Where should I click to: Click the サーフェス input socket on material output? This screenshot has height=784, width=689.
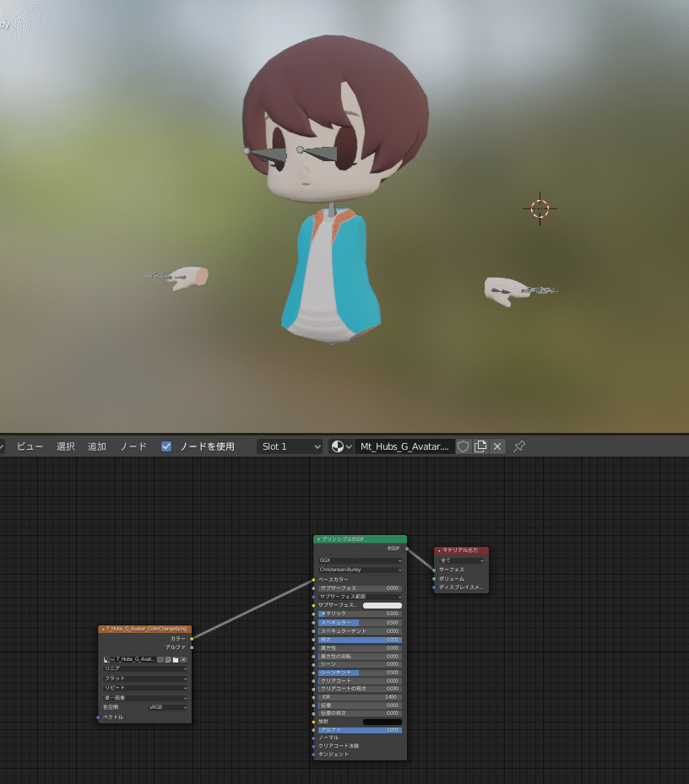434,570
